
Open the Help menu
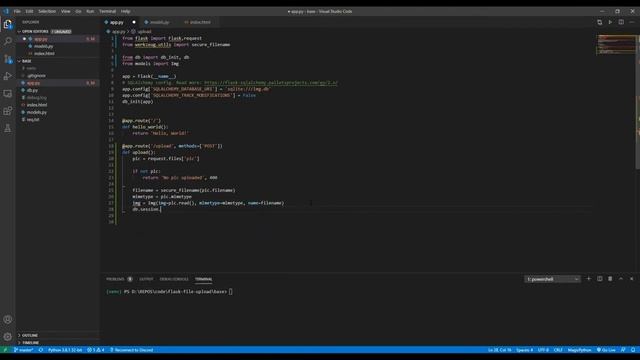pyautogui.click(x=125, y=11)
